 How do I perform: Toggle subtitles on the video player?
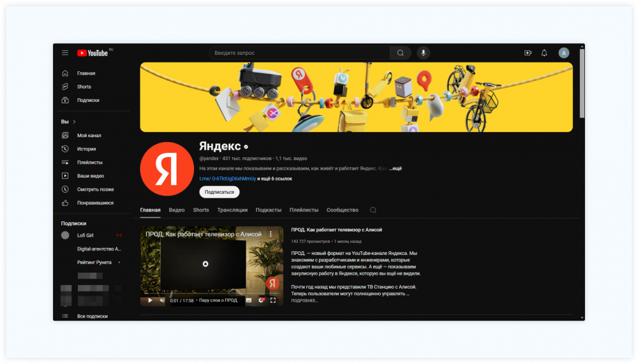249,300
